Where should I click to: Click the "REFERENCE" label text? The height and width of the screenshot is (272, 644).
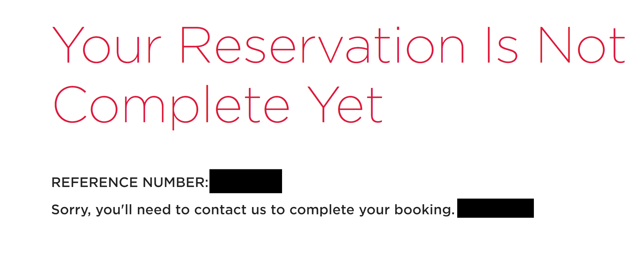point(95,183)
